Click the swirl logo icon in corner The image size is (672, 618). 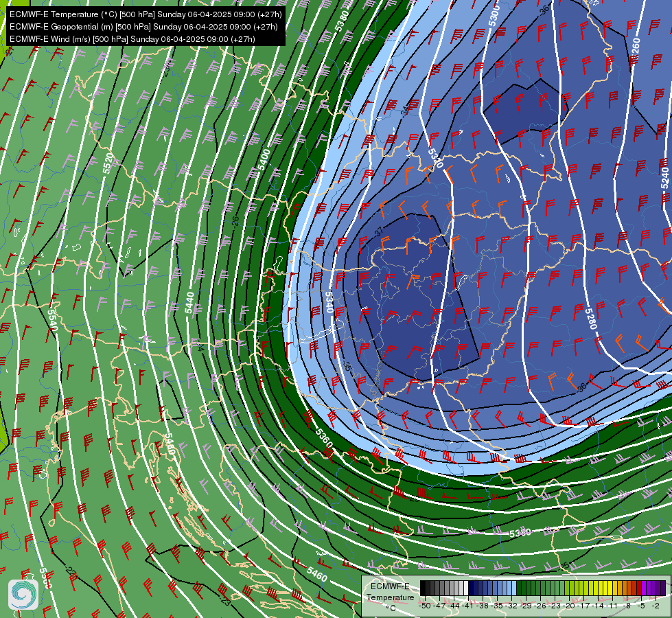[23, 594]
